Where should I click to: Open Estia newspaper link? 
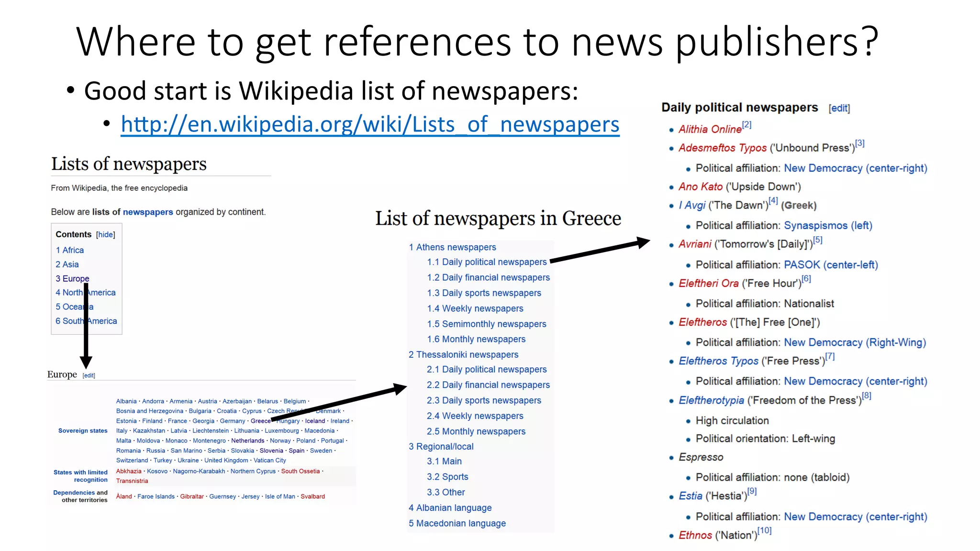pos(690,496)
